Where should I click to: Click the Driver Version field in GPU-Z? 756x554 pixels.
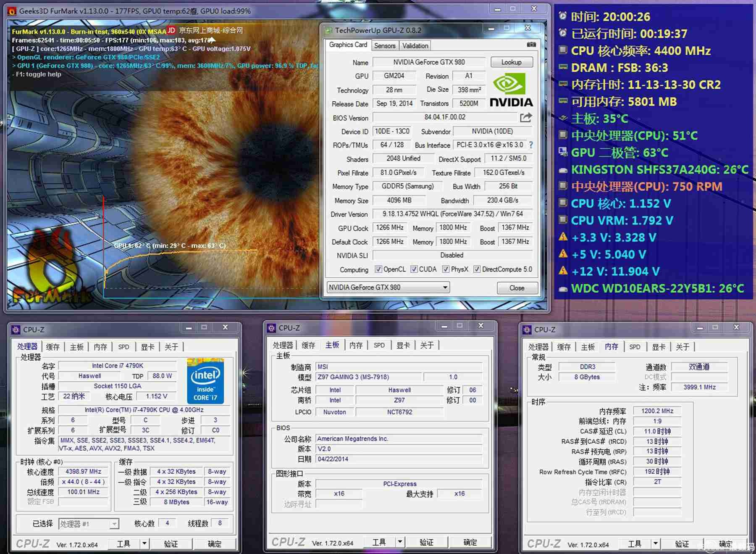click(452, 214)
